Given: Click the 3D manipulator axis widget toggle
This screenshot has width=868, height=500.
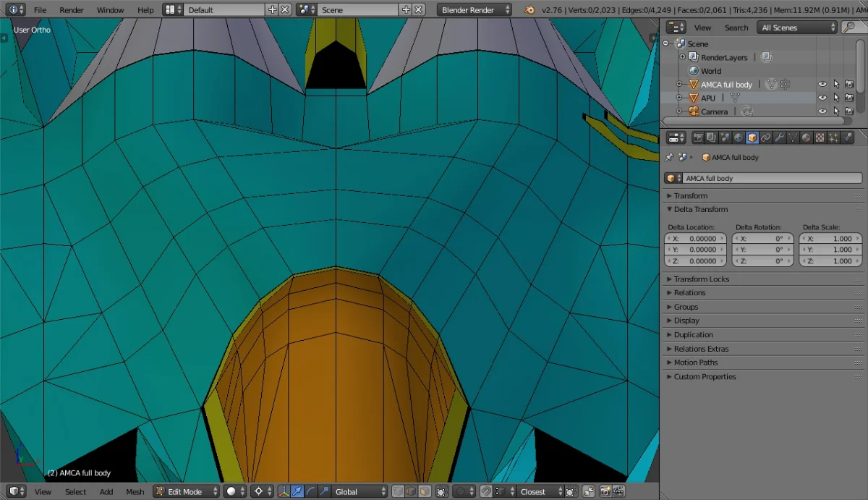Looking at the screenshot, I should click(x=284, y=491).
